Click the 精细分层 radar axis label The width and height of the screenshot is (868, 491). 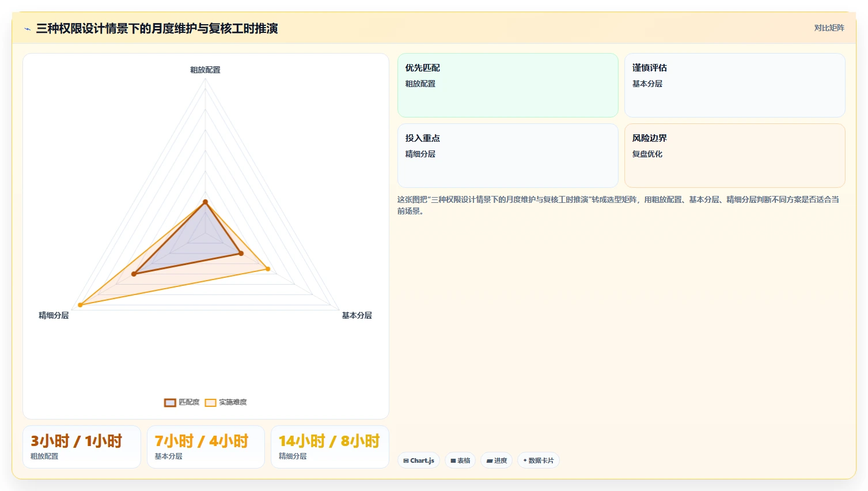54,315
